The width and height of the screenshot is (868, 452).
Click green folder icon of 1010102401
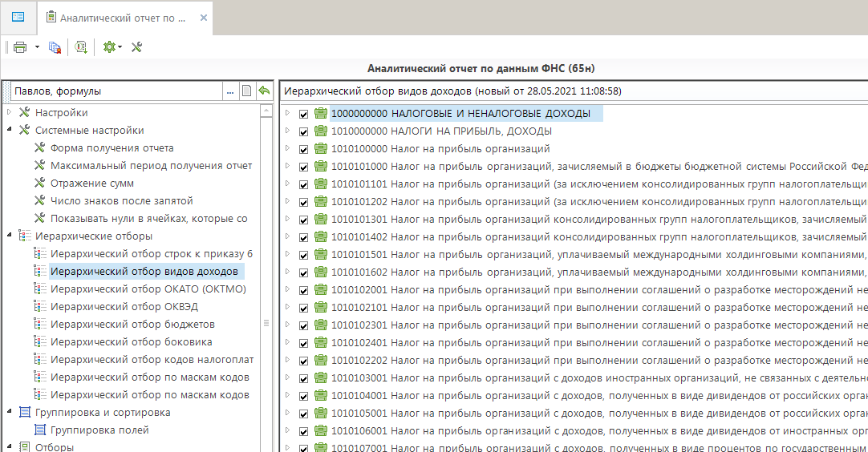click(321, 342)
